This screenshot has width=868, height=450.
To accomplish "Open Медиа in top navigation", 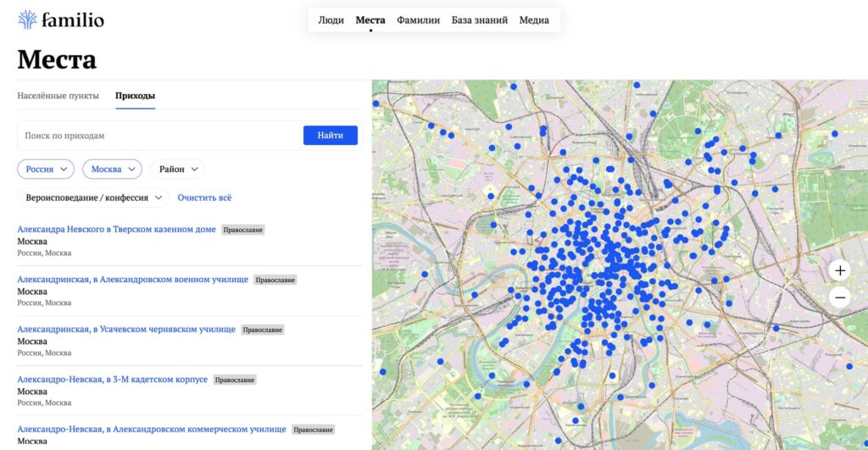I will coord(534,20).
